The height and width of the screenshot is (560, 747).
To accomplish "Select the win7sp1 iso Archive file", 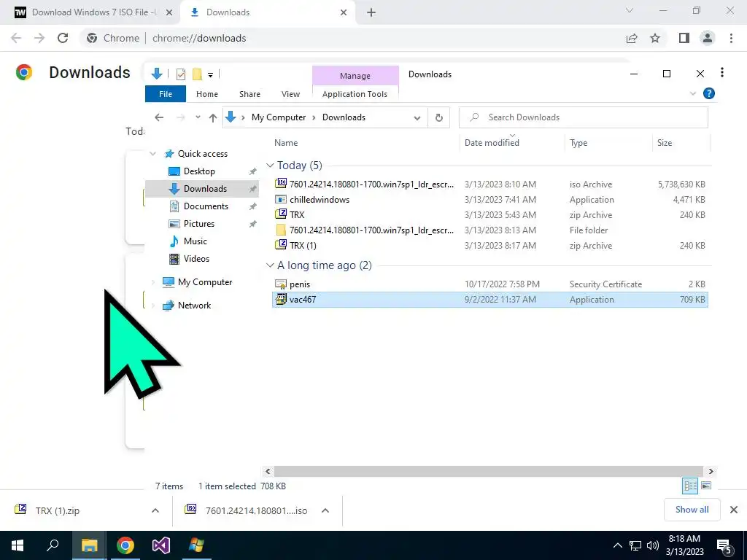I will pyautogui.click(x=489, y=184).
